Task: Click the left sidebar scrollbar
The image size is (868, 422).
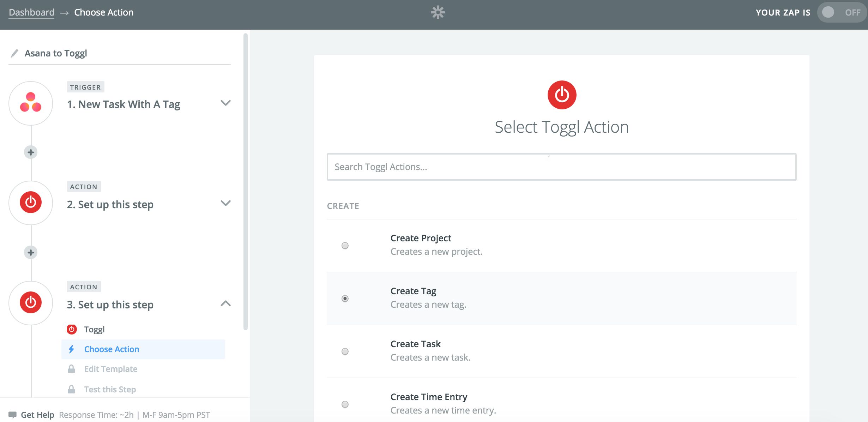Action: tap(246, 182)
